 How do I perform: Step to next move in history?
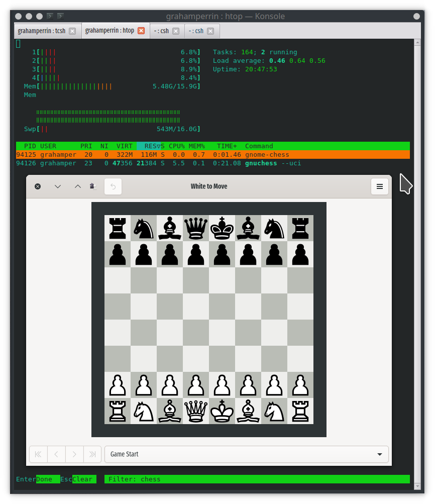(x=74, y=454)
